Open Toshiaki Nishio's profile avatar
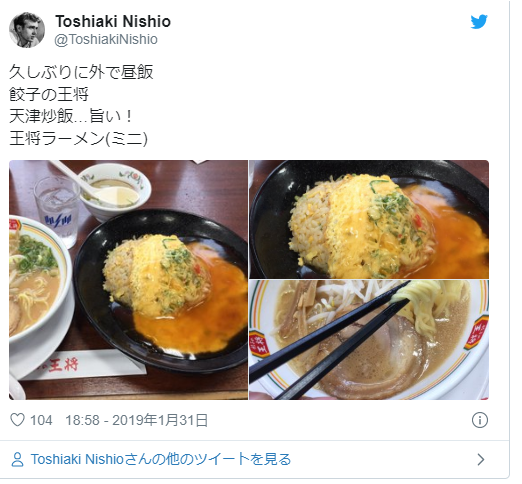522x484 pixels. (x=27, y=30)
